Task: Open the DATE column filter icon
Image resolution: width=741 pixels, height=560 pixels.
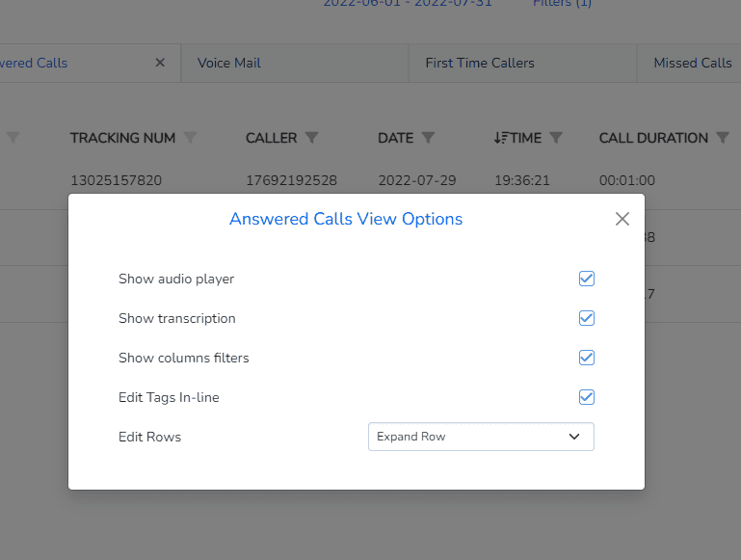Action: click(428, 138)
